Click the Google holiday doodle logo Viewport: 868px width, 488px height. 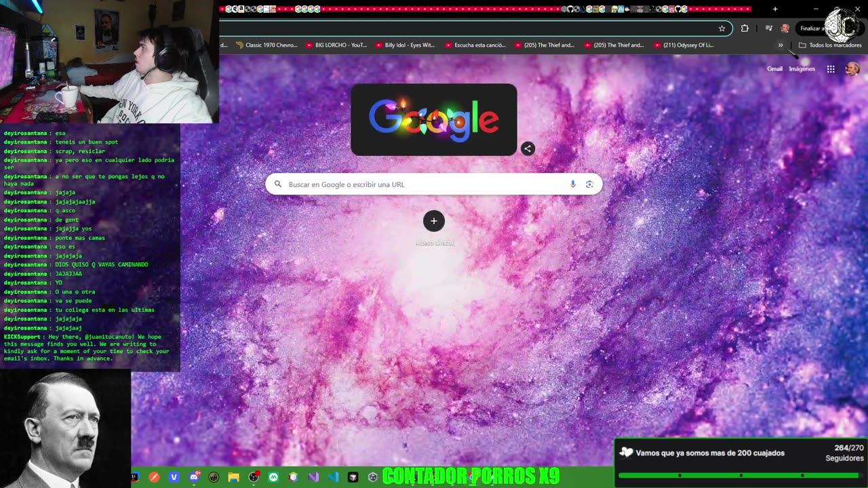[434, 120]
